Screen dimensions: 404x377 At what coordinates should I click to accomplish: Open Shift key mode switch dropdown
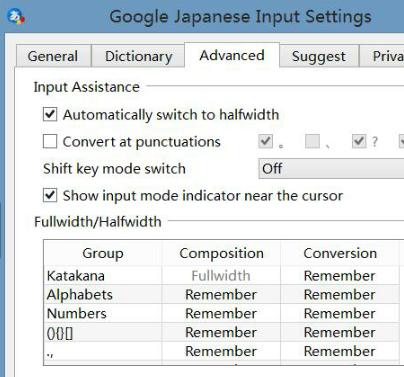[331, 169]
